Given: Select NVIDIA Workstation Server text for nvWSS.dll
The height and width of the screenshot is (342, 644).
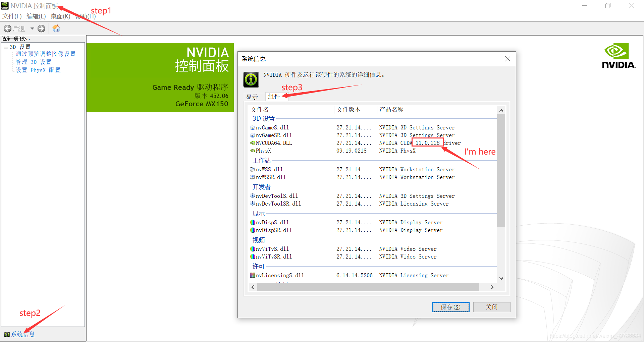Looking at the screenshot, I should point(417,170).
